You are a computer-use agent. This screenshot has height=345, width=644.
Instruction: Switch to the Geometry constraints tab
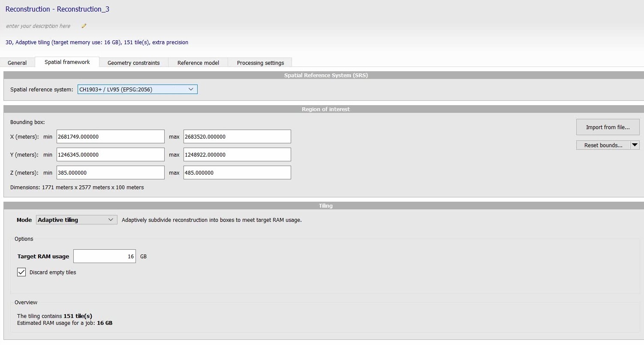coord(133,63)
